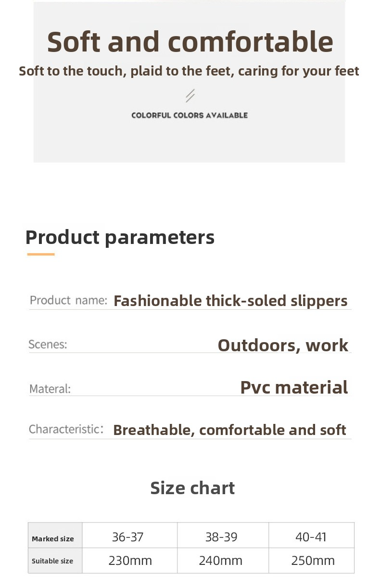This screenshot has width=380, height=588.
Task: Choose the 36-37 size cell
Action: (128, 537)
